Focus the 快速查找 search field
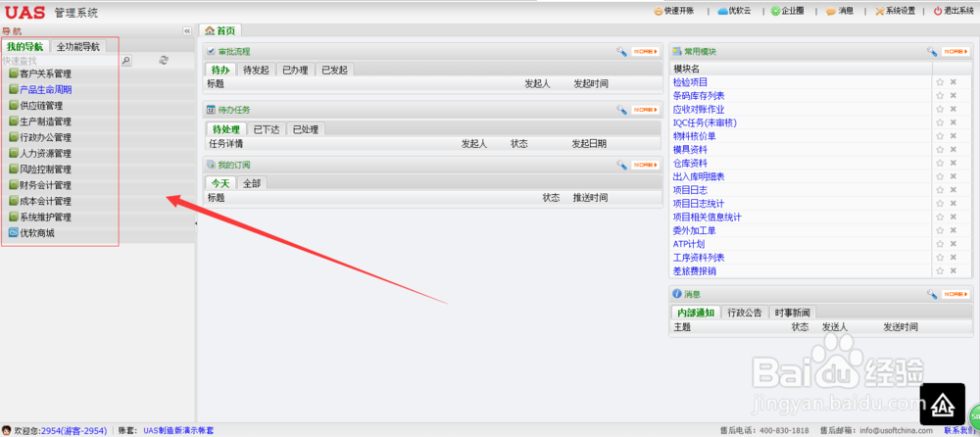 click(x=61, y=61)
